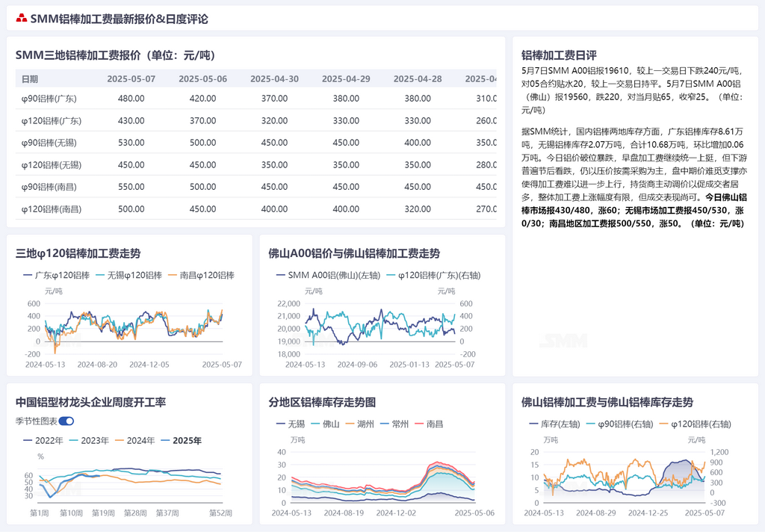Image resolution: width=765 pixels, height=532 pixels.
Task: Select 530.00 in the φ90铝棒(无锡) row
Action: pyautogui.click(x=131, y=143)
